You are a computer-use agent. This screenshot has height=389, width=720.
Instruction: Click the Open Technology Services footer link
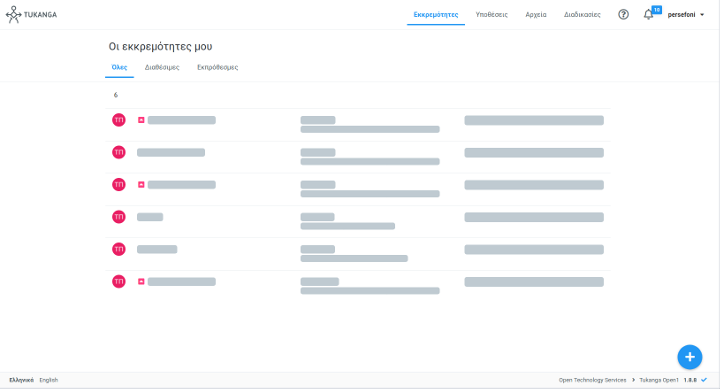(x=592, y=380)
